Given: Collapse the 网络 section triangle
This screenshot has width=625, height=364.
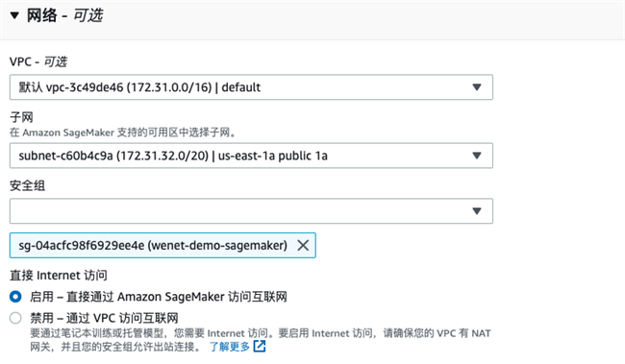Looking at the screenshot, I should 14,15.
